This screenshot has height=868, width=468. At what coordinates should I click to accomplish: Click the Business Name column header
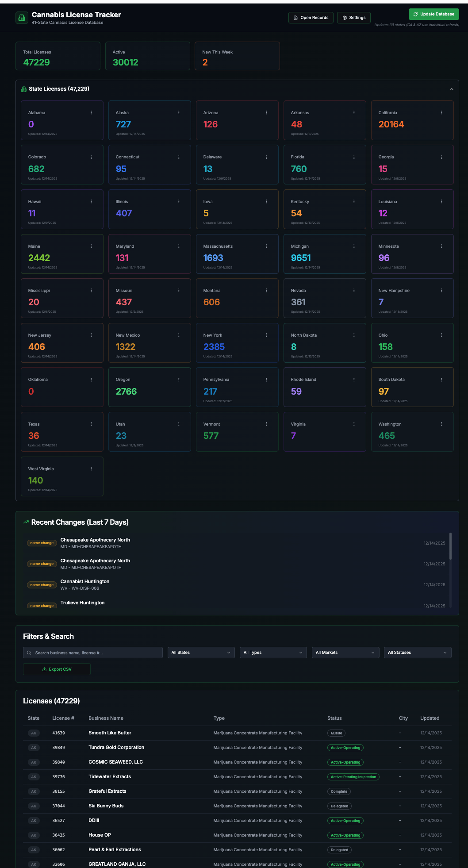click(106, 718)
